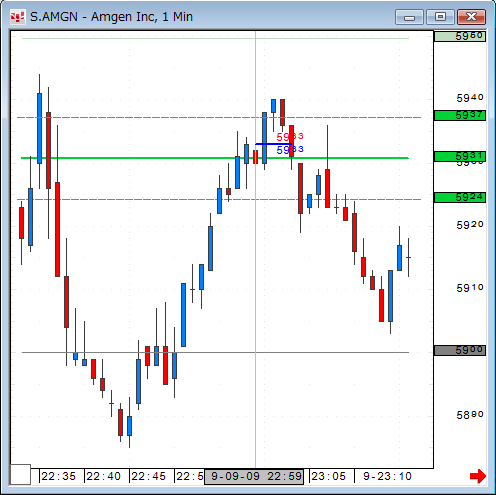496x495 pixels.
Task: Click the highlighted 9-09-09 22:59 time label
Action: [254, 476]
